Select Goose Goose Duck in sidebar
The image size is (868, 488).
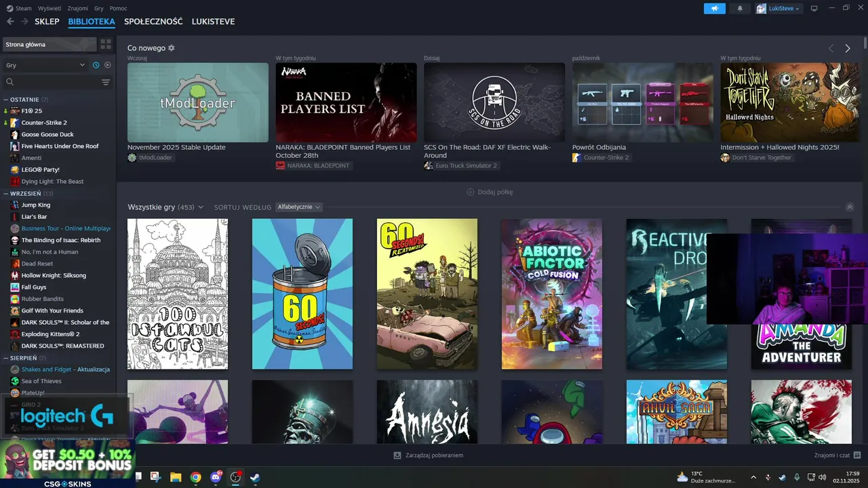click(47, 134)
